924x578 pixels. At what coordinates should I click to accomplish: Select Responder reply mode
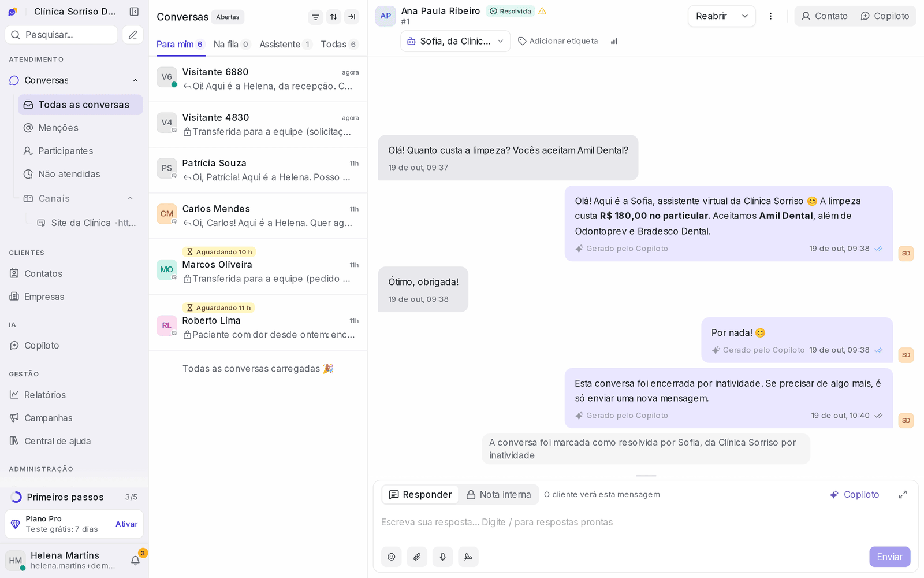420,495
